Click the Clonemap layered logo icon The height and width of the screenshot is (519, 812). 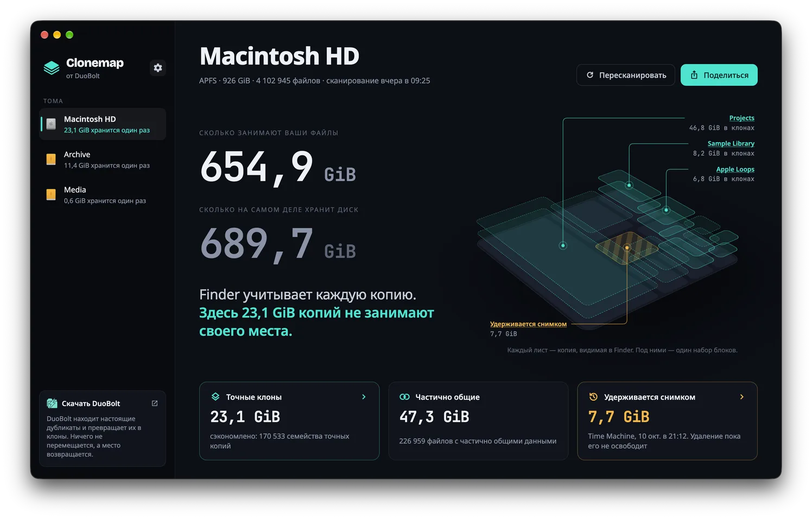click(x=52, y=68)
